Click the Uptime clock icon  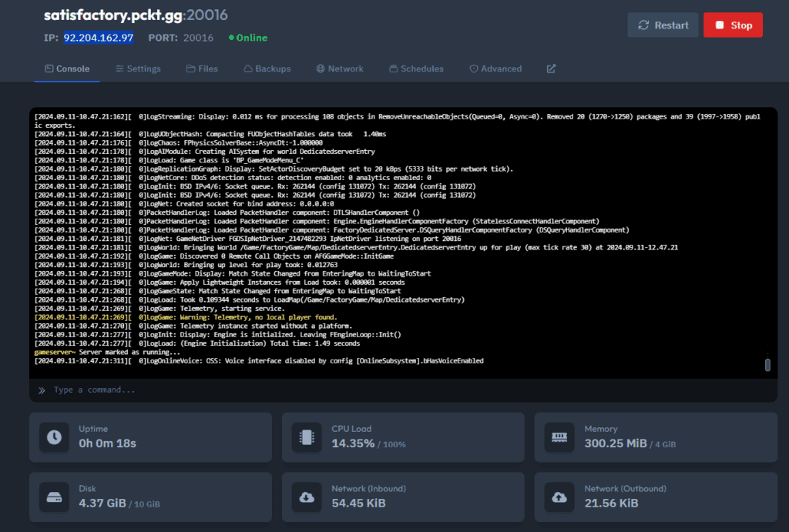(54, 437)
